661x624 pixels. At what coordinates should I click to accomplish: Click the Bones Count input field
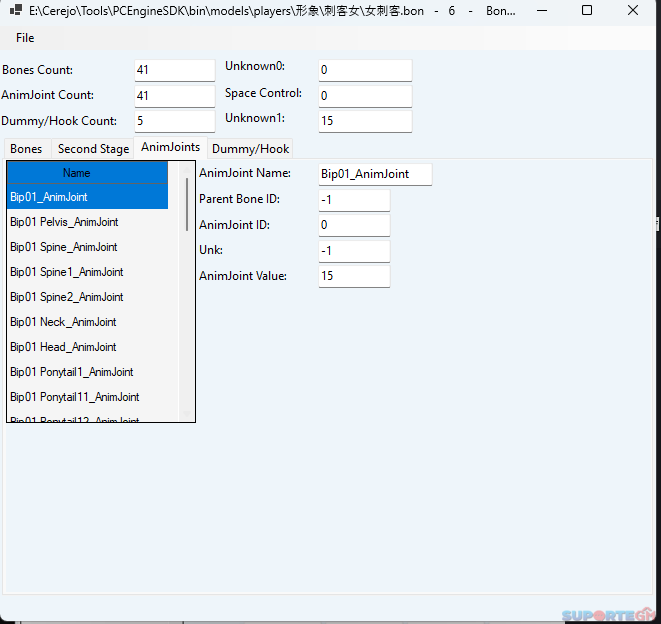pos(174,71)
